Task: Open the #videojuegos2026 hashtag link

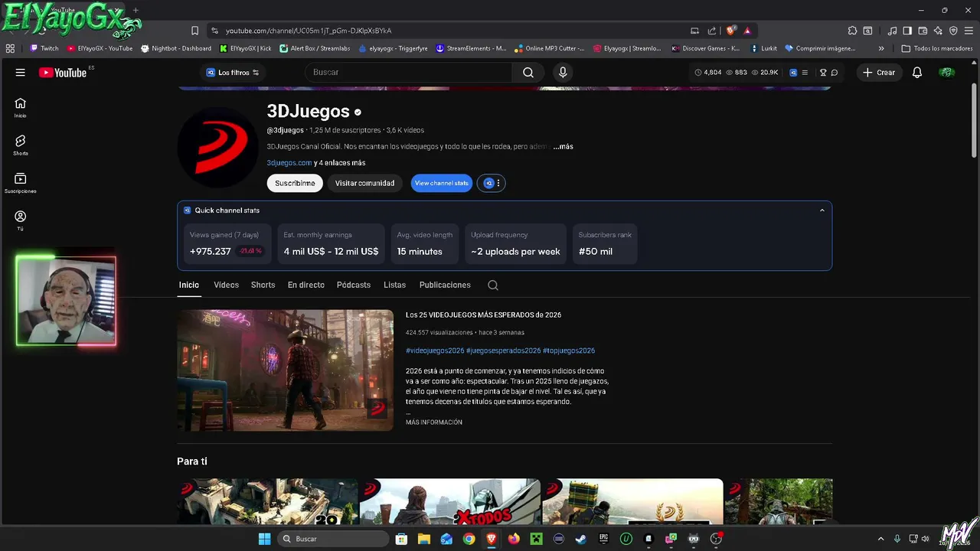Action: pos(435,350)
